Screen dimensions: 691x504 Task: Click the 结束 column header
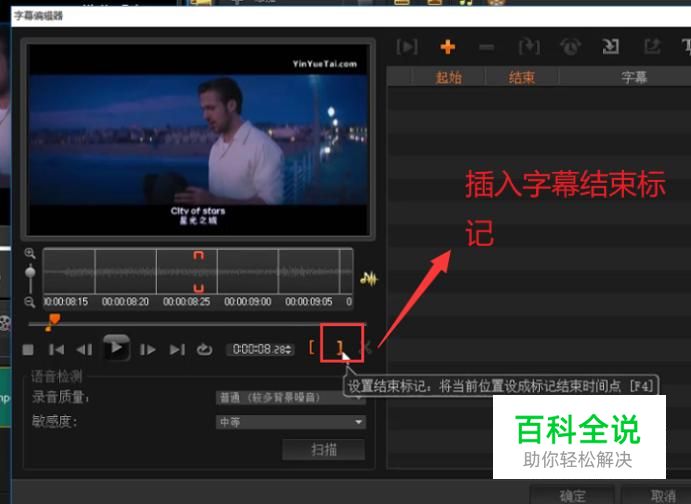pyautogui.click(x=521, y=78)
